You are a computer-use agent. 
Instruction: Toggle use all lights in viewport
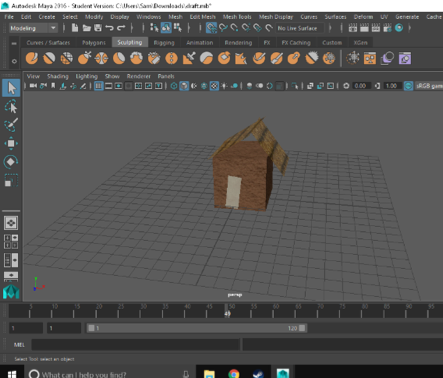[x=224, y=86]
